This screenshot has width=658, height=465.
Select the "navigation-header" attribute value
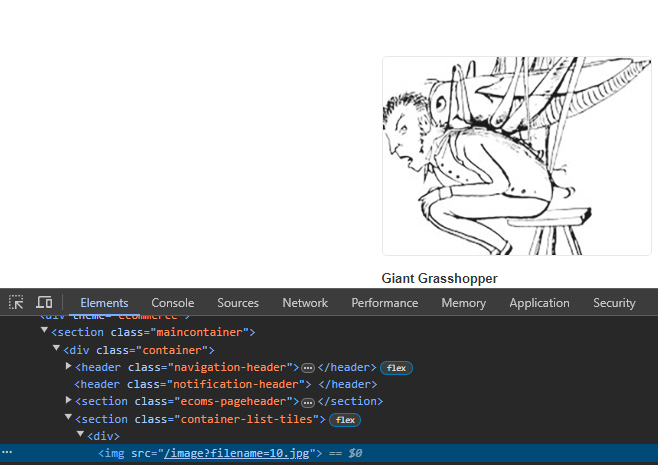[230, 368]
